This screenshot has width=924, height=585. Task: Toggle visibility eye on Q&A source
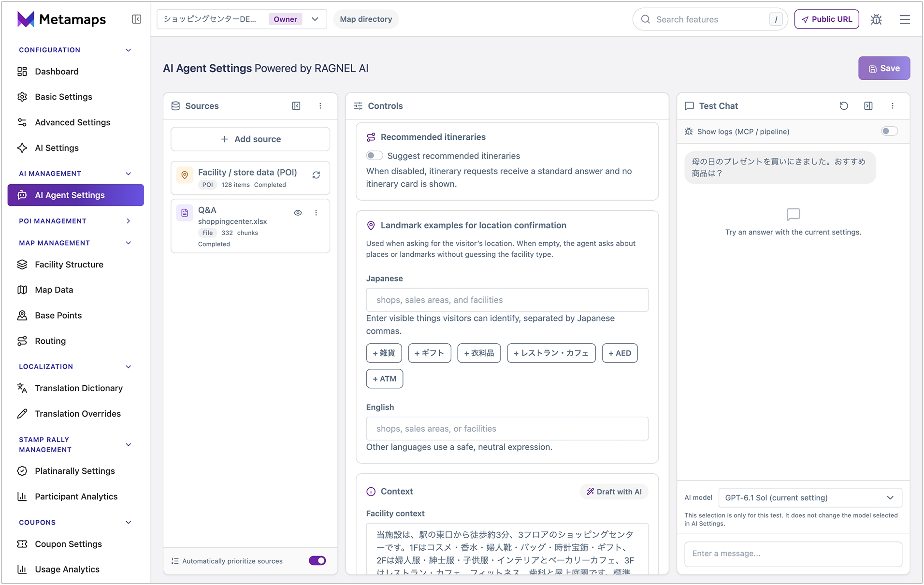298,213
